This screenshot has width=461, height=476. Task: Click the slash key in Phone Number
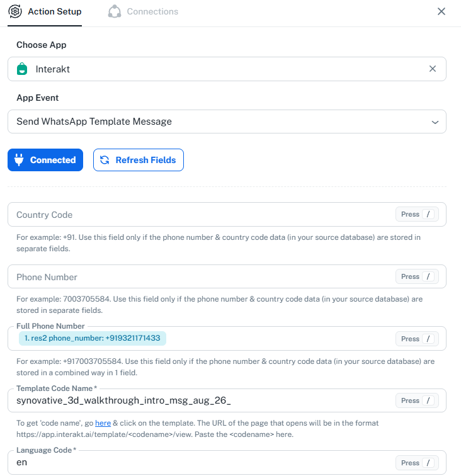click(x=428, y=276)
